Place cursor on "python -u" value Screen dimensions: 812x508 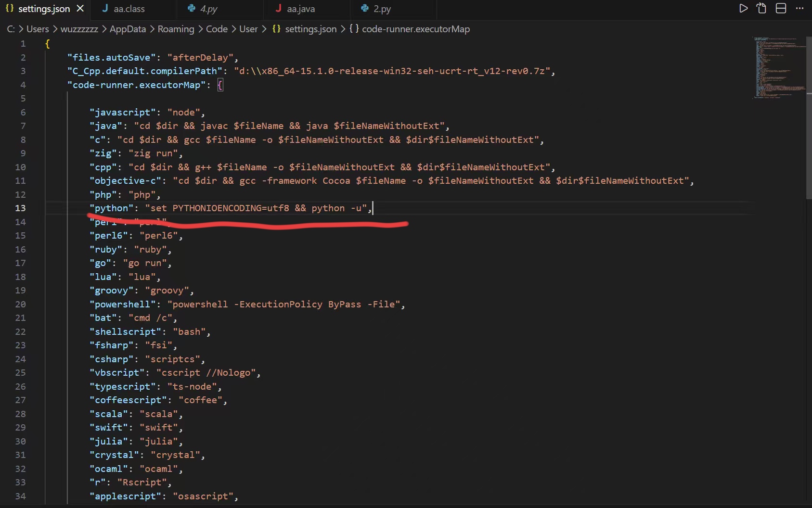pyautogui.click(x=259, y=208)
